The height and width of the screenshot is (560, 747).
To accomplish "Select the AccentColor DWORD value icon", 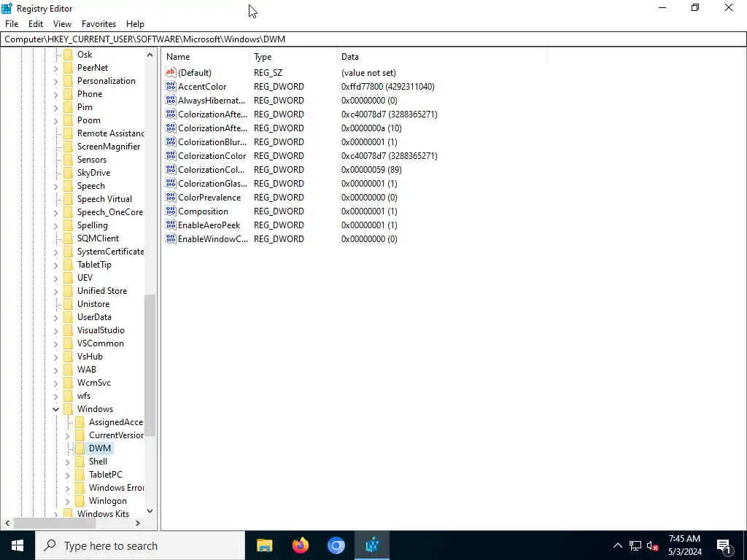I will 171,87.
